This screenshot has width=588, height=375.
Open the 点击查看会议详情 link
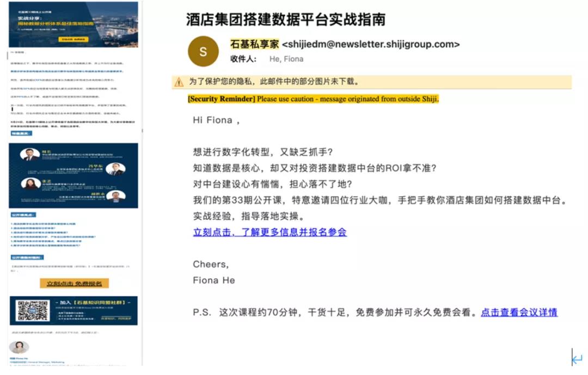tap(519, 312)
